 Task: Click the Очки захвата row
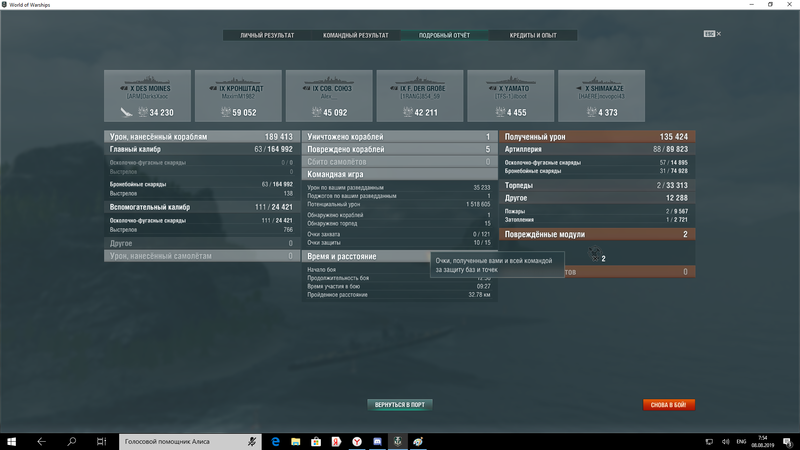[x=399, y=234]
